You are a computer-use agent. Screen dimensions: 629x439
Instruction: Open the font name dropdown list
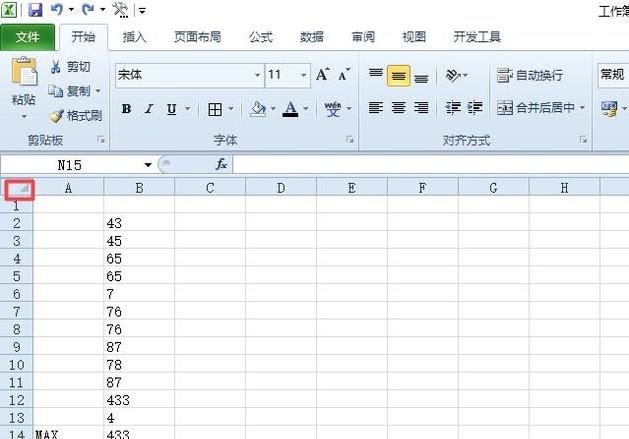point(257,75)
